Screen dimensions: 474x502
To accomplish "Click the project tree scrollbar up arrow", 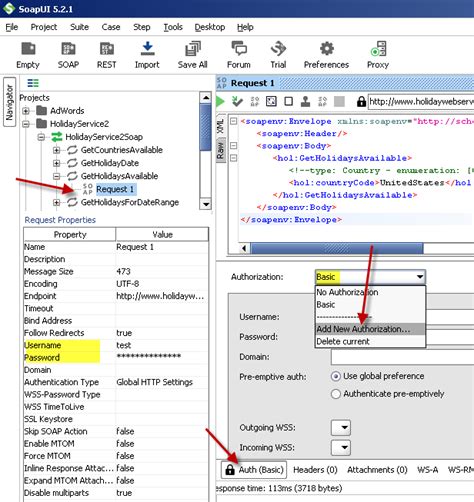I will pos(206,98).
